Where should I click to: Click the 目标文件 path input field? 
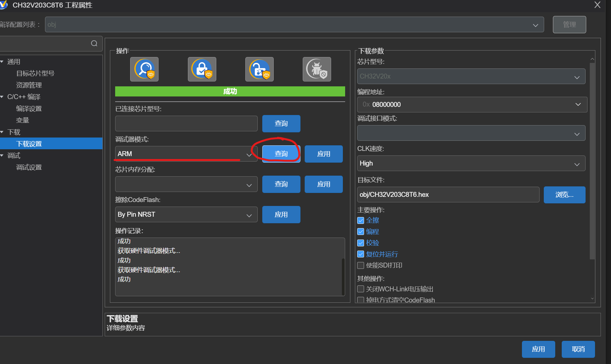448,195
